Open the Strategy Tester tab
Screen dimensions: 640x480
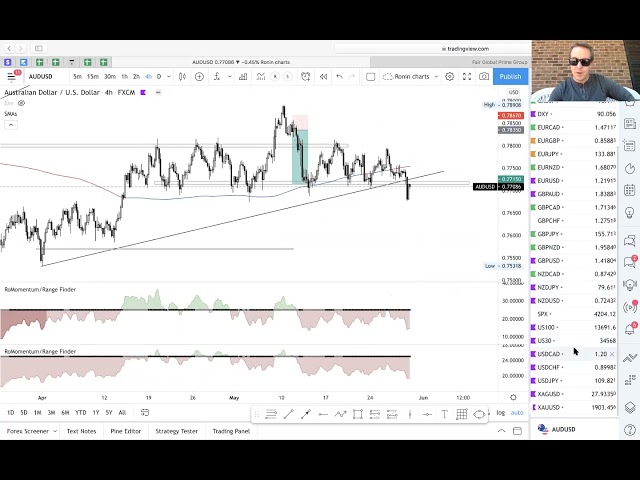point(176,431)
